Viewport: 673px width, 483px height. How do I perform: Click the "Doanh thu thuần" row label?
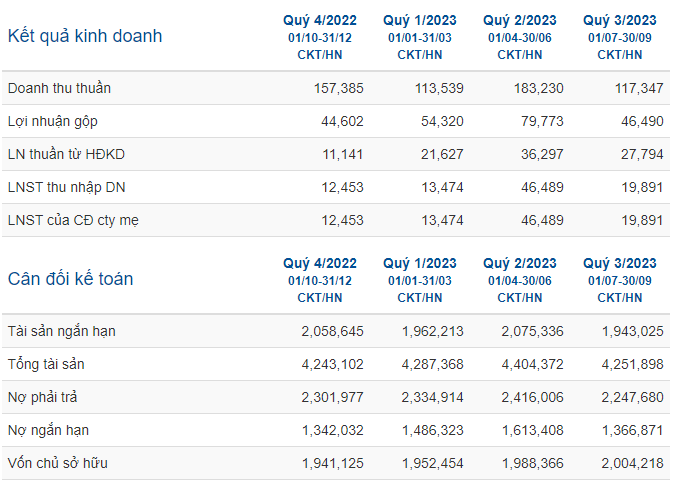[x=59, y=88]
